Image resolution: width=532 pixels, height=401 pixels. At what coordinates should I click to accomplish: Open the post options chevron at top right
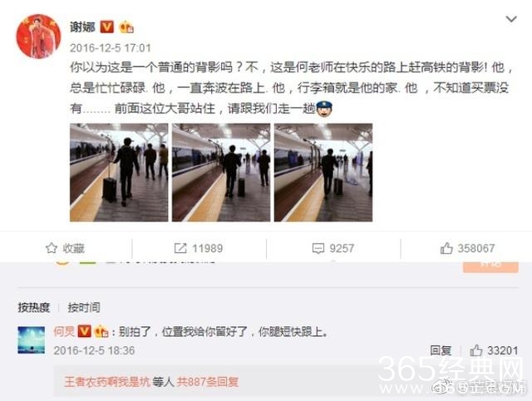511,19
